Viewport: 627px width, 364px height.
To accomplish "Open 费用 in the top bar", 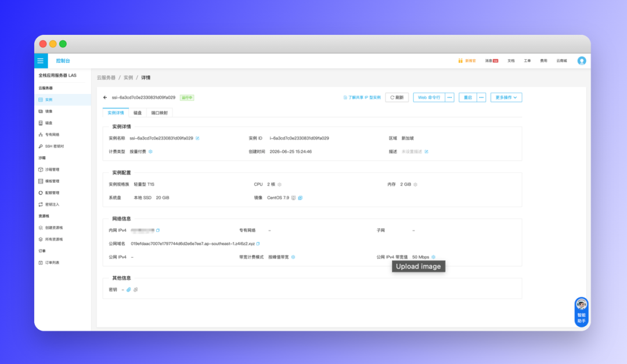I will [544, 61].
